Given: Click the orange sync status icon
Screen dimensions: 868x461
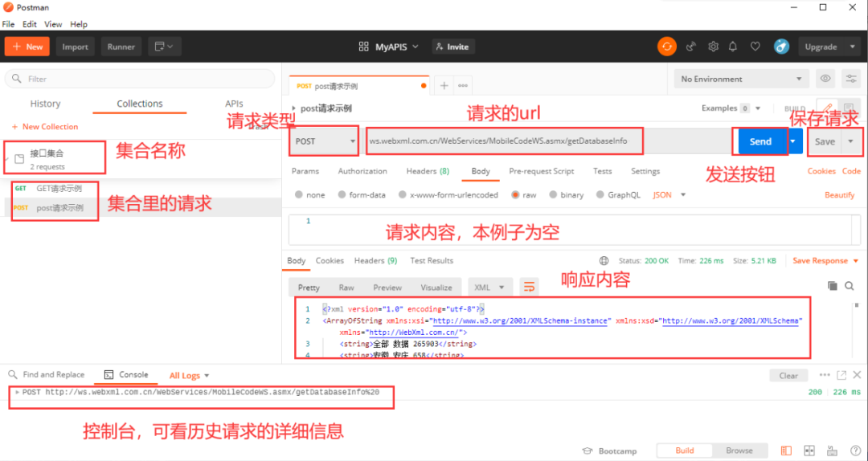Looking at the screenshot, I should [x=666, y=47].
